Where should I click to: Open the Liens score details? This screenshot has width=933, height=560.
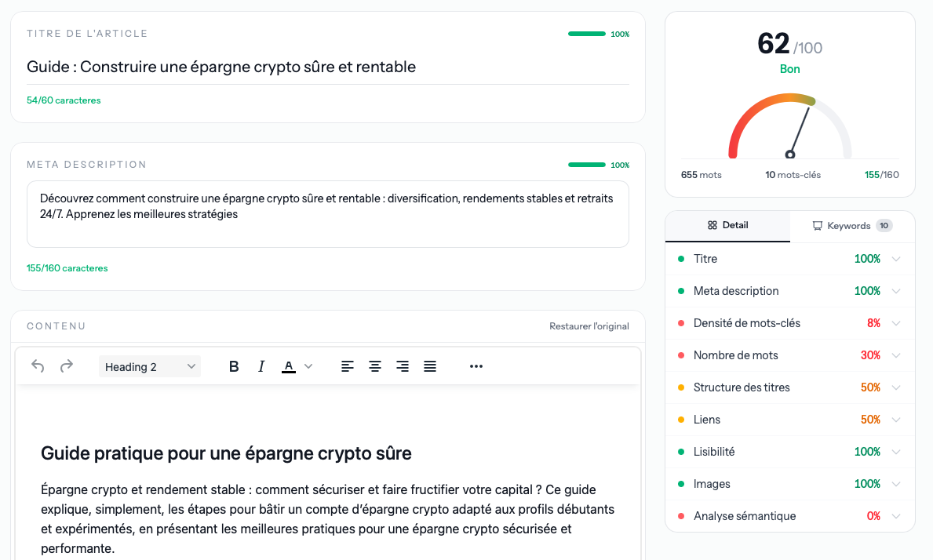897,420
